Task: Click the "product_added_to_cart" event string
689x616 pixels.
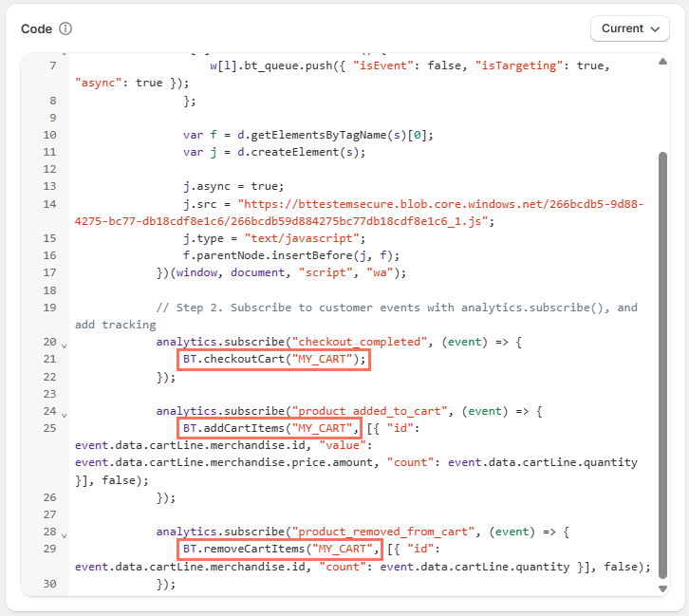Action: [369, 411]
